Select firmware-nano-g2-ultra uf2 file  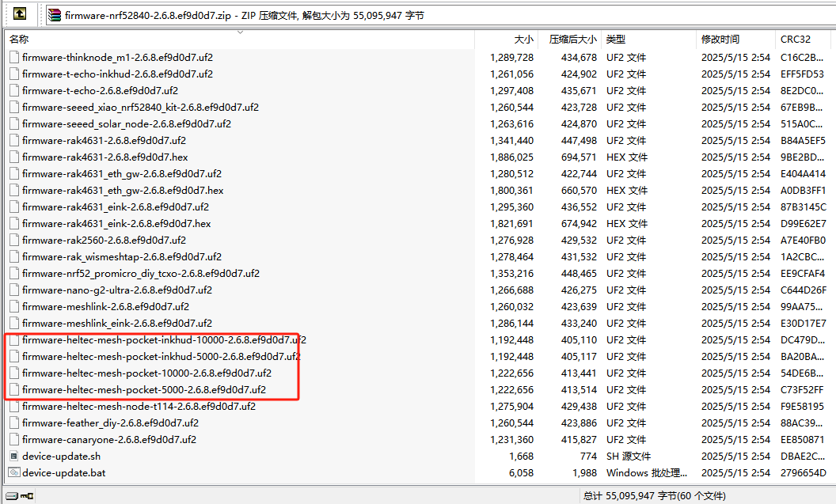116,290
